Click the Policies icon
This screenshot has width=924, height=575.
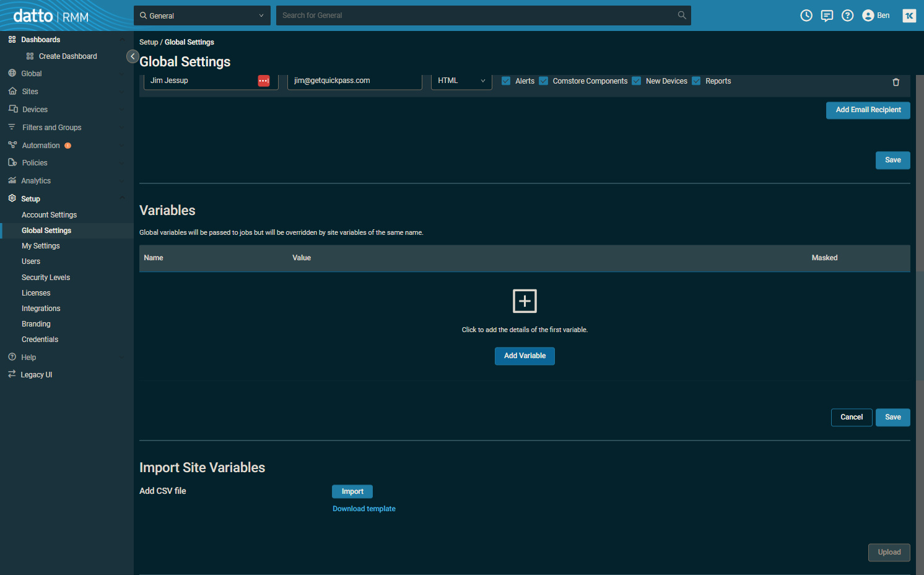pyautogui.click(x=12, y=162)
